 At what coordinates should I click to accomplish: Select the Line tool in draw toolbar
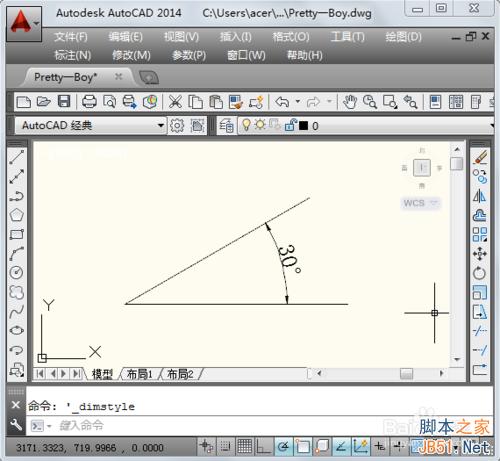tap(16, 157)
